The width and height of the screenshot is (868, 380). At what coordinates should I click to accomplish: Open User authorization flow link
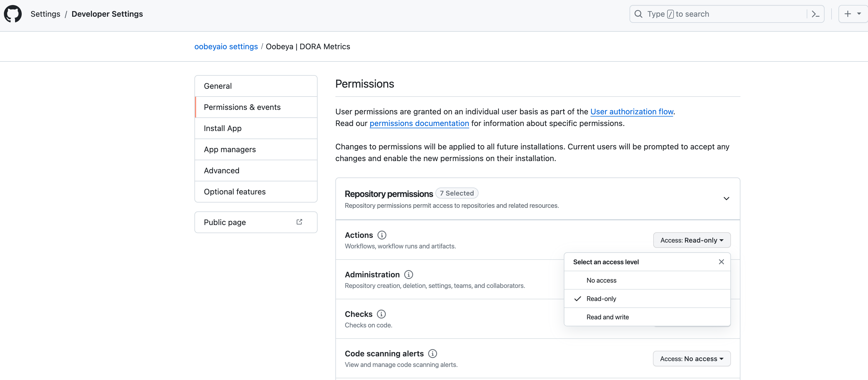pos(632,112)
